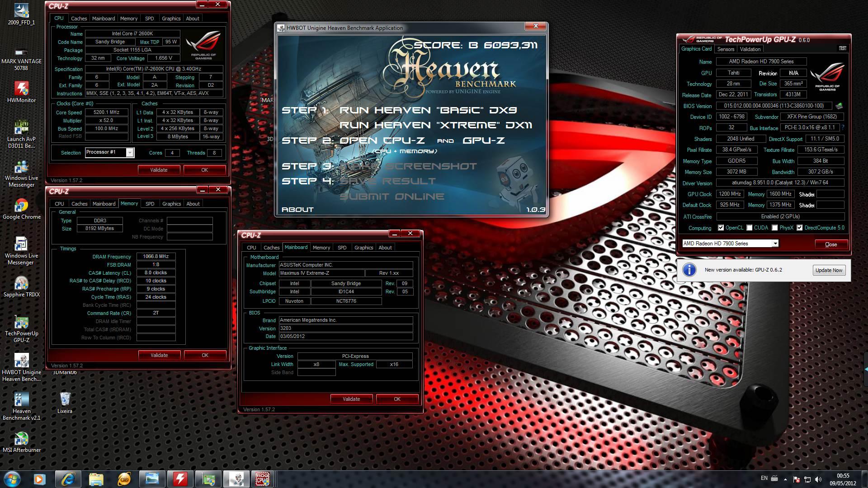
Task: Toggle the PhysX checkbox in GPU-Z
Action: click(775, 228)
